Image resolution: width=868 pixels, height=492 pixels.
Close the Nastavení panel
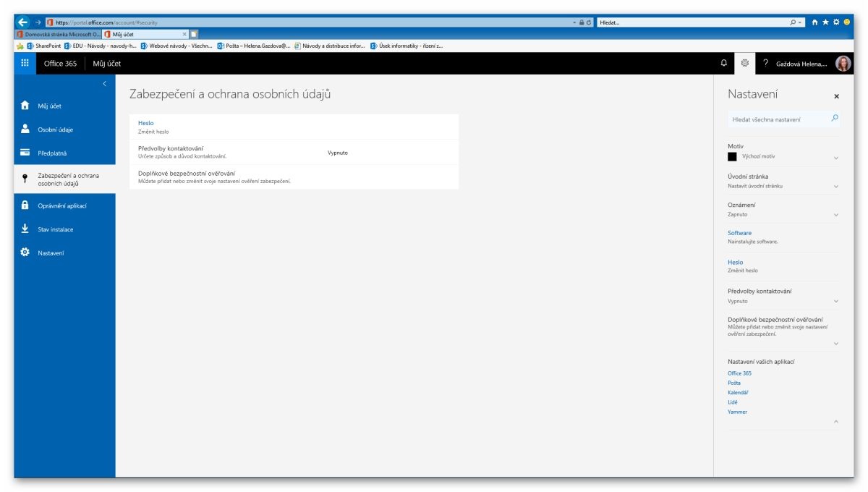pyautogui.click(x=837, y=96)
